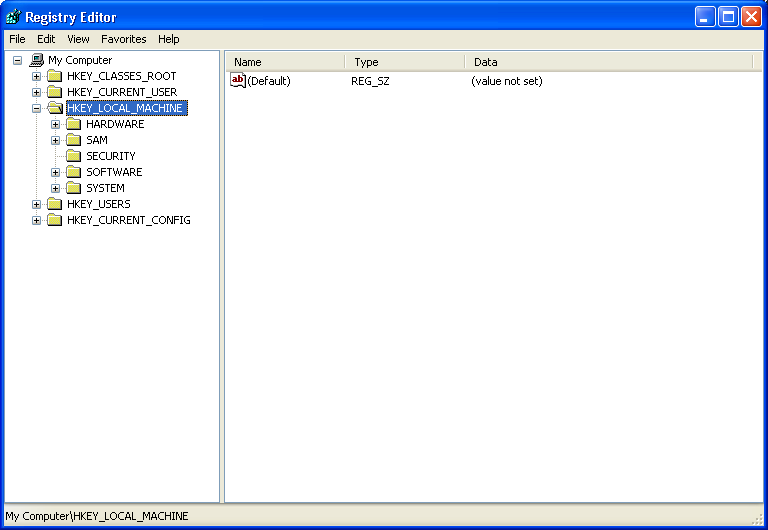
Task: Select the My Computer tree label
Action: click(x=80, y=60)
